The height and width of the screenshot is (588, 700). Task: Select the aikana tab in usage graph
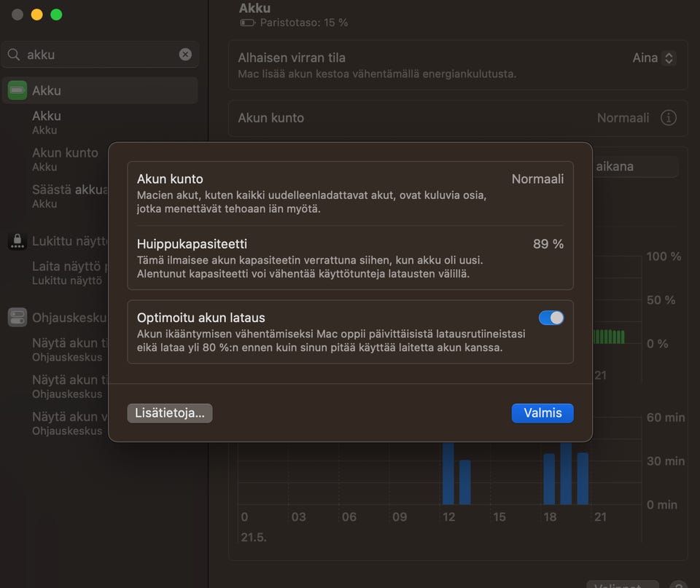point(635,166)
